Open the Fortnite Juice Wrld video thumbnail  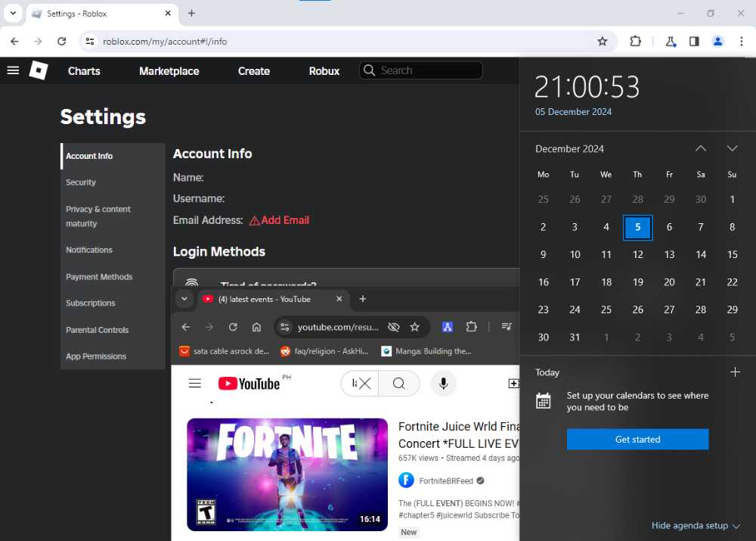point(287,475)
